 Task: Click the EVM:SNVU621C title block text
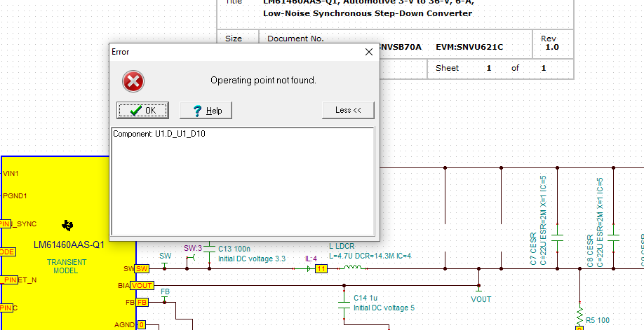point(469,47)
